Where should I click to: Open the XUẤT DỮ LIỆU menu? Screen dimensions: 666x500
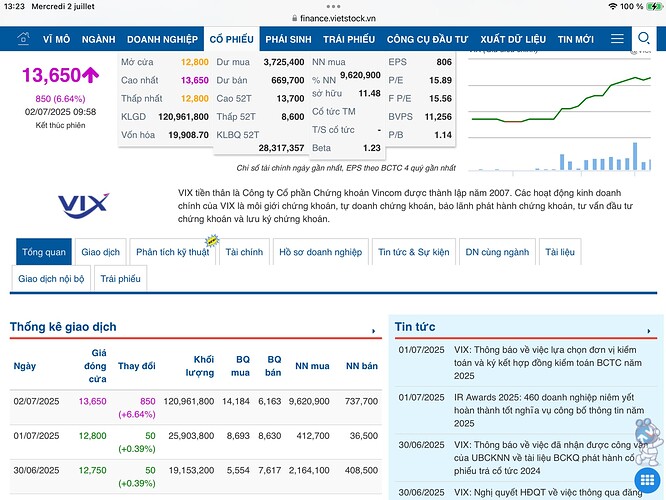(x=513, y=40)
